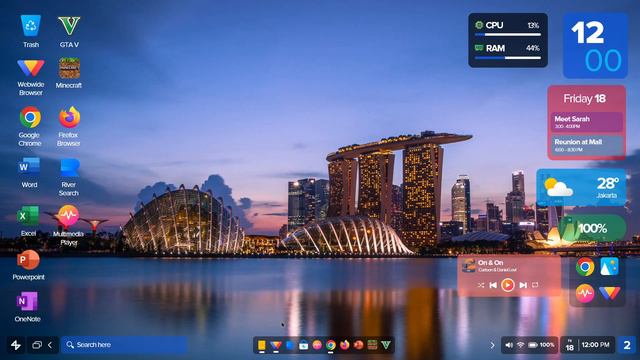Click the CPU usage bar
Screen dimensions: 640x360
(x=508, y=35)
